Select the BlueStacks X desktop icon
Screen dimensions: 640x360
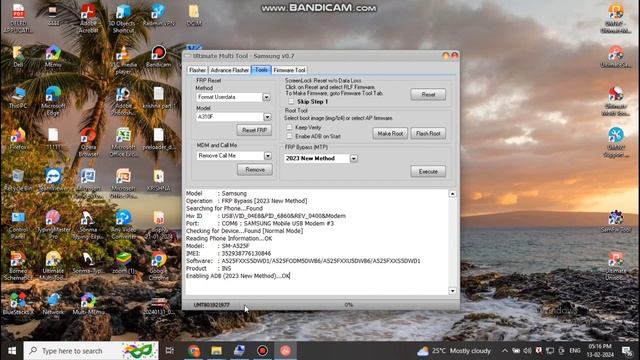(18, 304)
